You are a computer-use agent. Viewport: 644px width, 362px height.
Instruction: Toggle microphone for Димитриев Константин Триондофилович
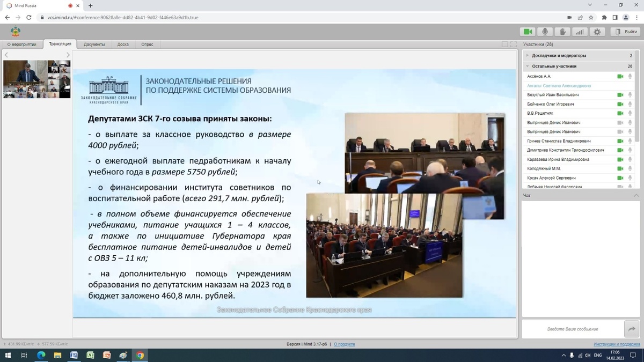coord(630,150)
